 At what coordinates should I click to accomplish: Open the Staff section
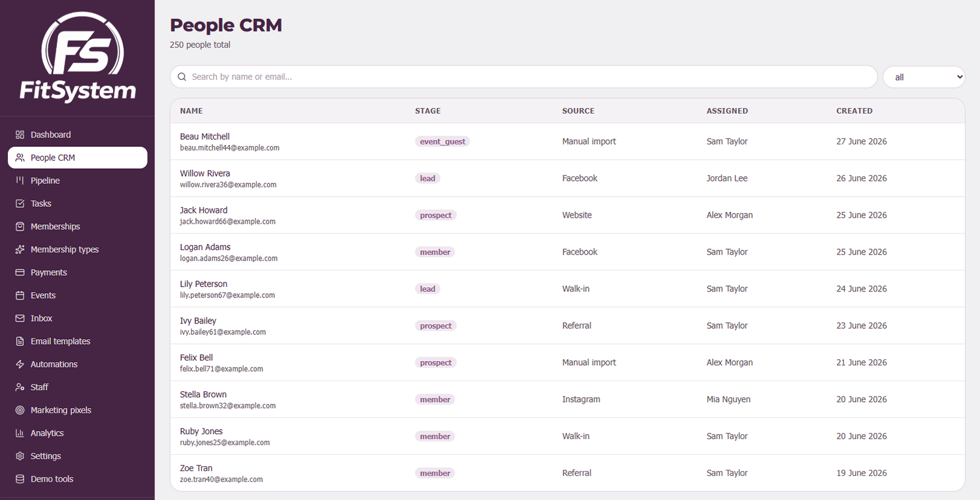click(77, 388)
